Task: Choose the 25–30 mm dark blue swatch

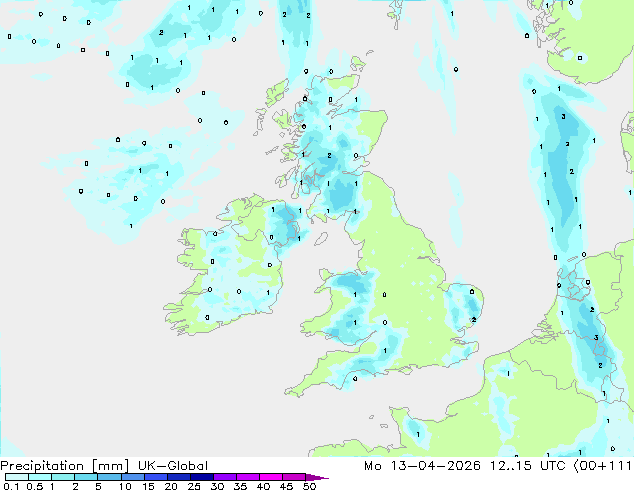Action: [x=201, y=477]
